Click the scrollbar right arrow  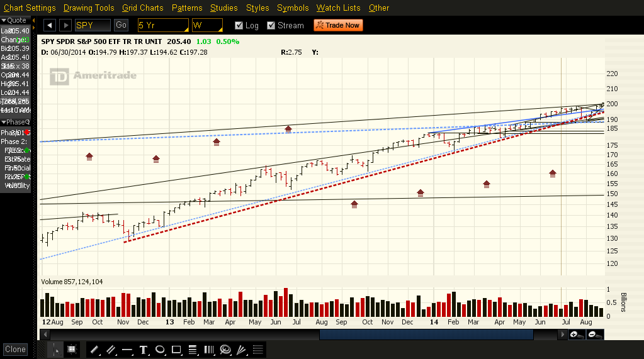tap(562, 334)
